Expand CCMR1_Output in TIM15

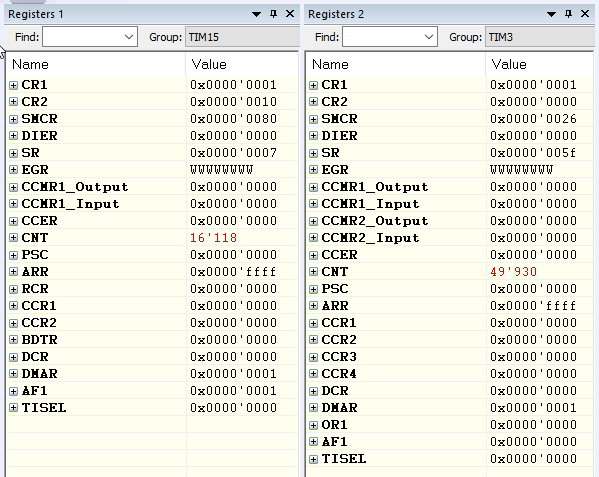13,187
